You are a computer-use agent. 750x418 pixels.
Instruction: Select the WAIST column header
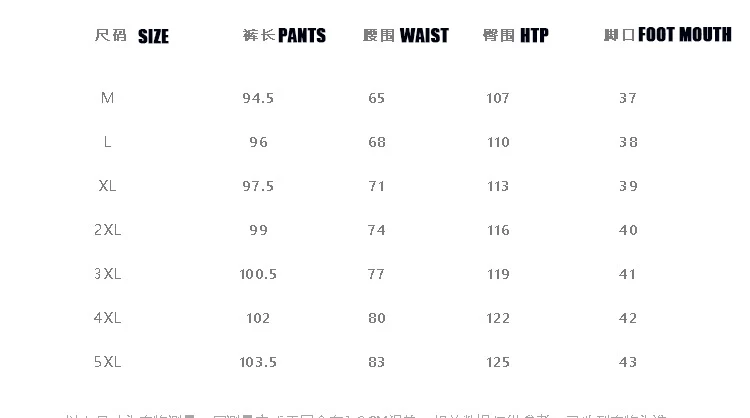click(406, 36)
